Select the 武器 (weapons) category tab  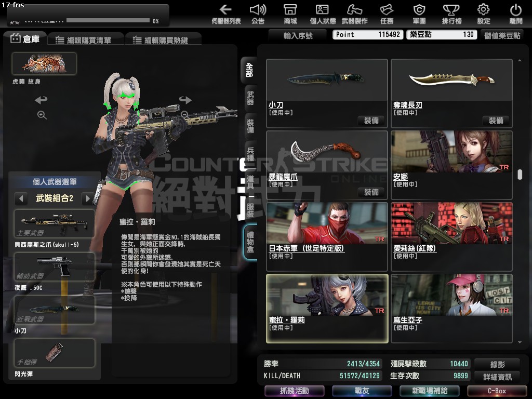click(250, 98)
